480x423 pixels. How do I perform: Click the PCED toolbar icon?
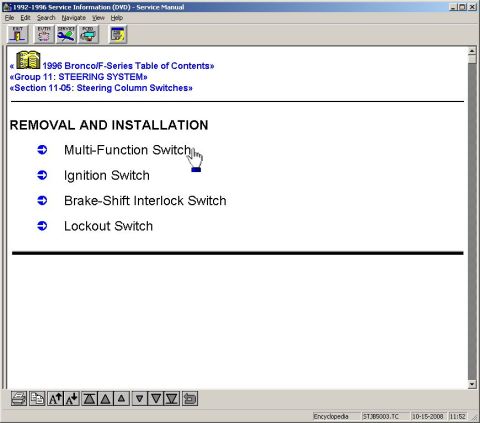[x=88, y=34]
